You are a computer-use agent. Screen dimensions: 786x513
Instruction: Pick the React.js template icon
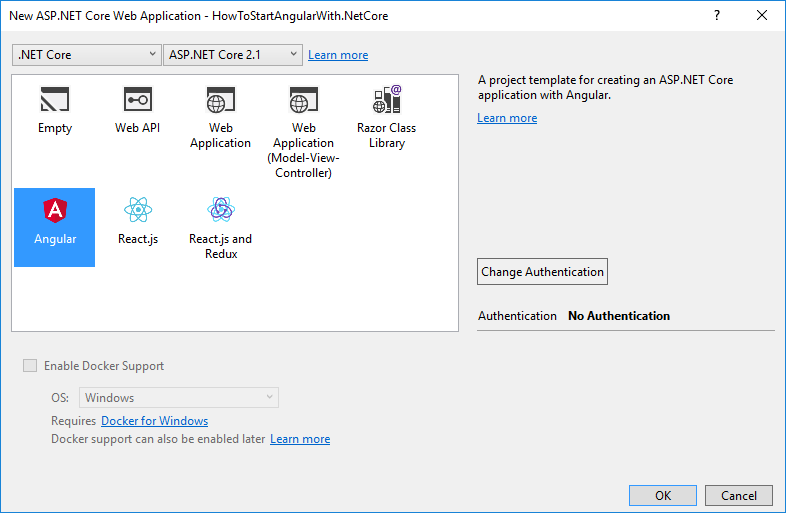click(138, 210)
